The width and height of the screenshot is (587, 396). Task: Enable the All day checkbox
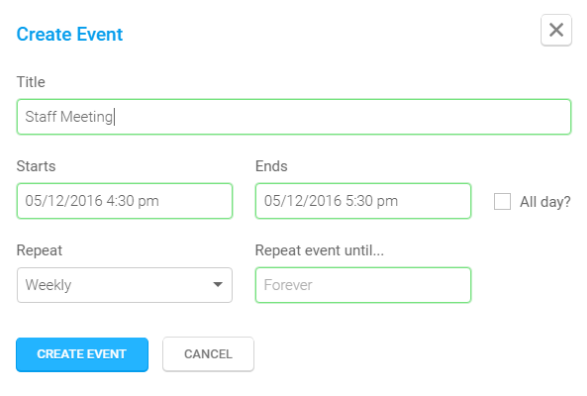[x=502, y=201]
